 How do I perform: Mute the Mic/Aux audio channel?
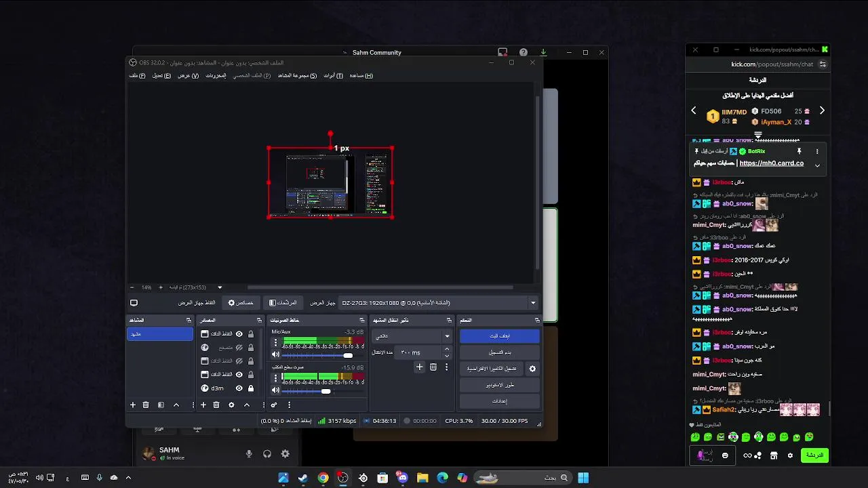(x=275, y=354)
